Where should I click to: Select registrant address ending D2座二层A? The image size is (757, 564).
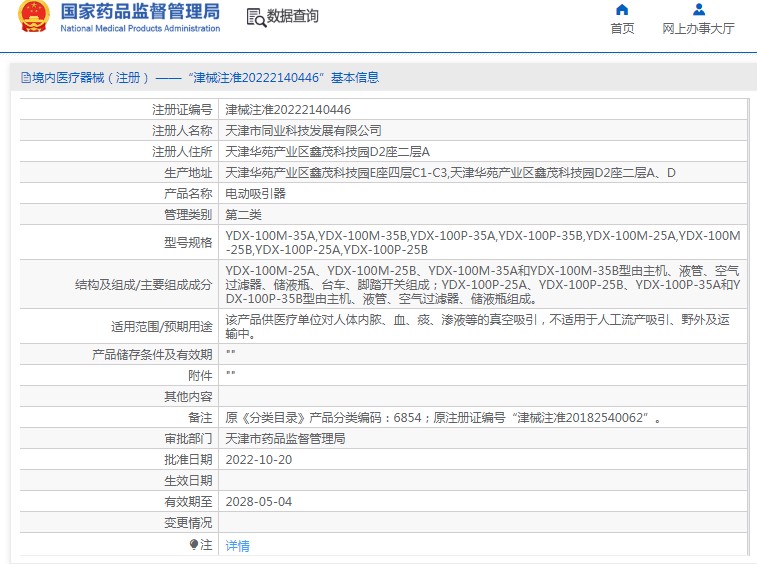click(328, 152)
